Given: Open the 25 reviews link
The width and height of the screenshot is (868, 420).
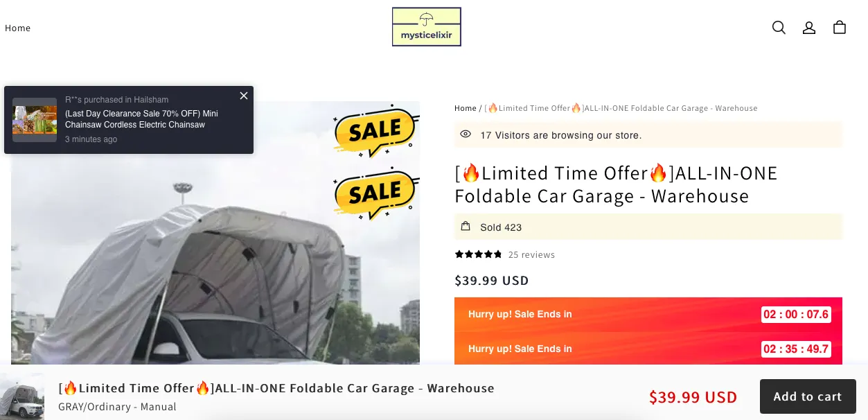Looking at the screenshot, I should (531, 254).
